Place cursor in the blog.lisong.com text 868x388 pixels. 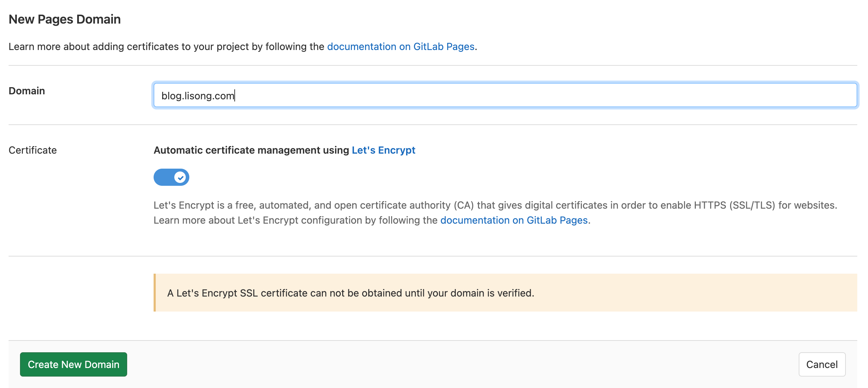(x=198, y=96)
